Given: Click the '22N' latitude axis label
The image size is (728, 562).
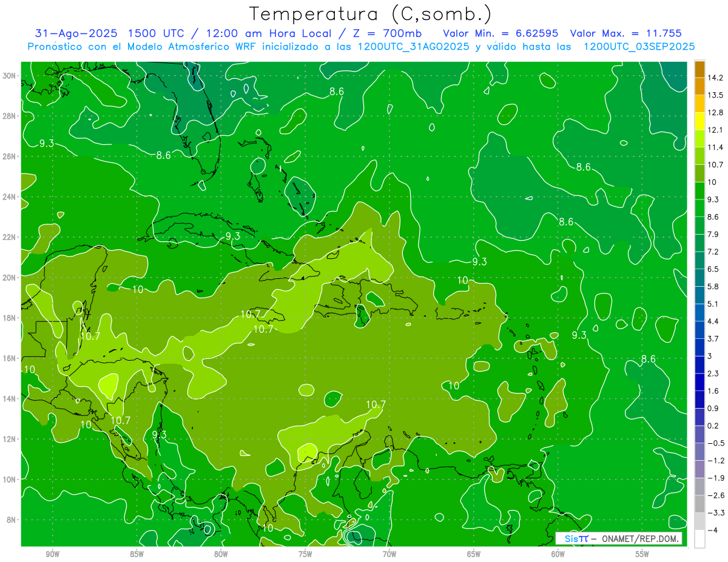Looking at the screenshot, I should coord(9,237).
